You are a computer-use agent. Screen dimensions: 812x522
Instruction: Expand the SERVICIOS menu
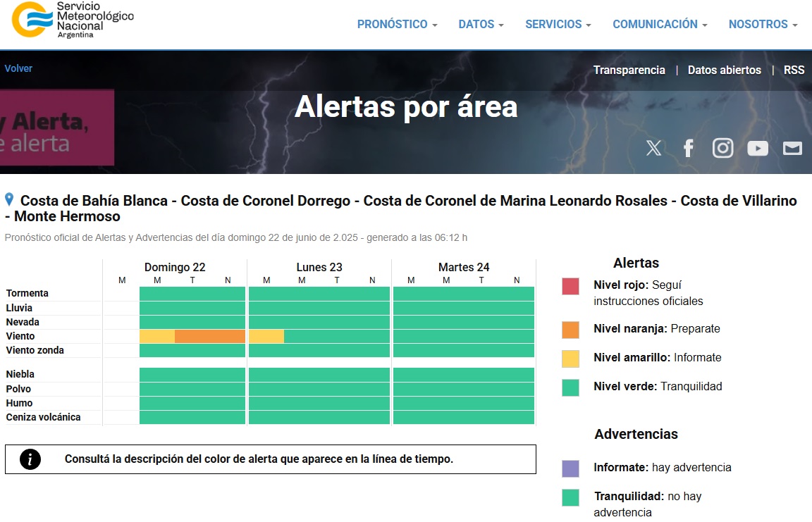pos(558,25)
